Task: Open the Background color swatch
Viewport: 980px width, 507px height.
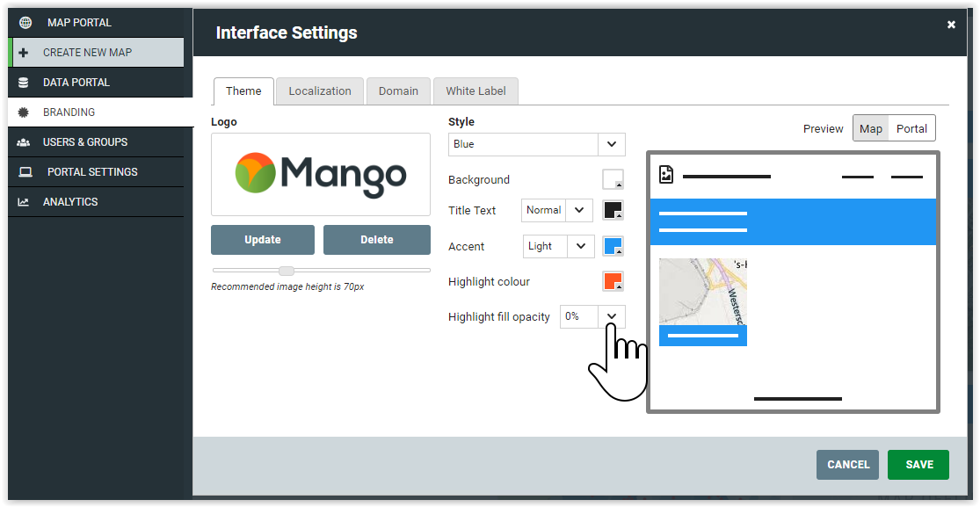Action: (x=613, y=179)
